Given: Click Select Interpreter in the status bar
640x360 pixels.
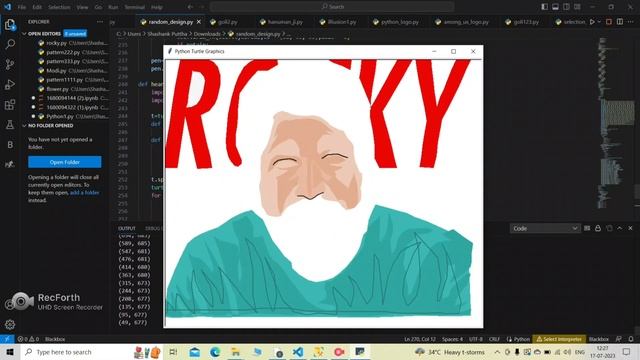Looking at the screenshot, I should pos(559,339).
